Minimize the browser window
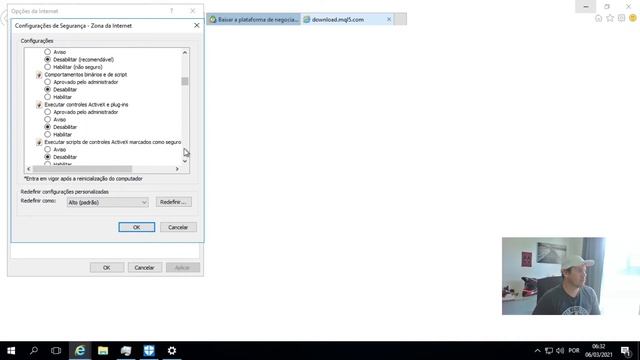The image size is (640, 360). [x=586, y=7]
